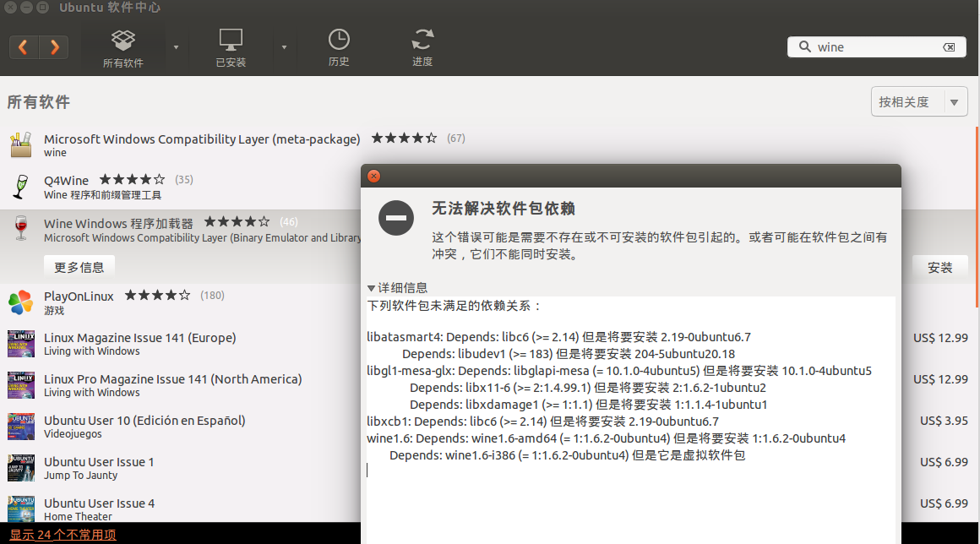The height and width of the screenshot is (544, 980).
Task: Click Ubuntu User 10 cover thumbnail
Action: coord(20,427)
